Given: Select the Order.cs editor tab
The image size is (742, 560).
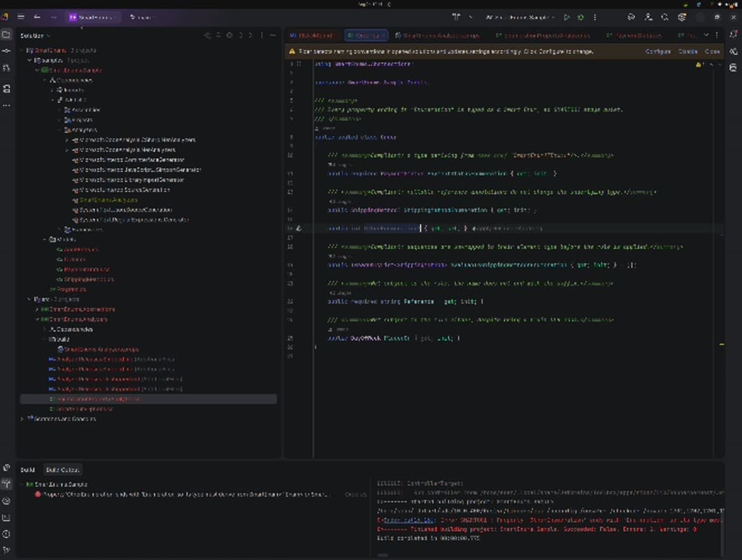Looking at the screenshot, I should 367,36.
